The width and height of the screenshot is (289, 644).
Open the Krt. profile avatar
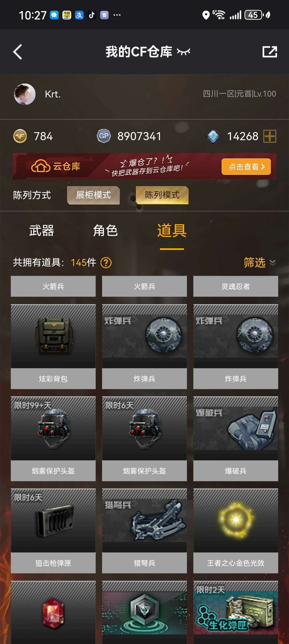click(25, 94)
